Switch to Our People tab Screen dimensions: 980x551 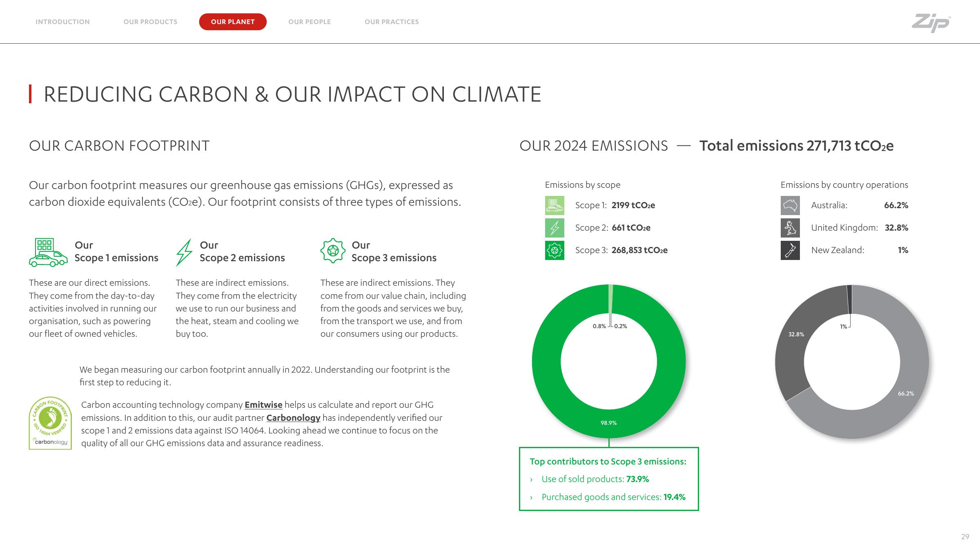click(x=310, y=22)
